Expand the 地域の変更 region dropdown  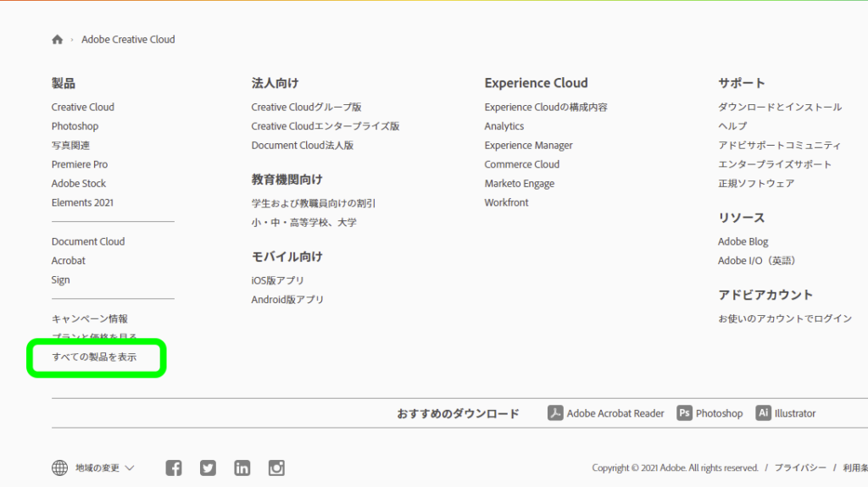click(104, 468)
